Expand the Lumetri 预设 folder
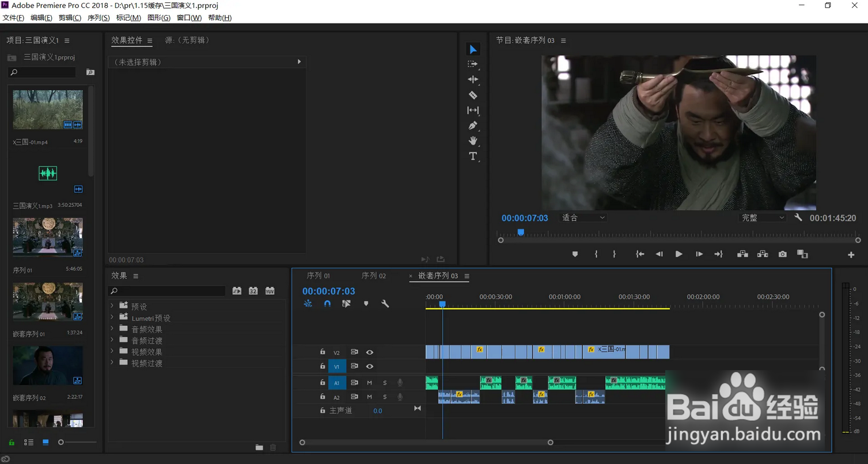The height and width of the screenshot is (464, 868). click(x=112, y=317)
